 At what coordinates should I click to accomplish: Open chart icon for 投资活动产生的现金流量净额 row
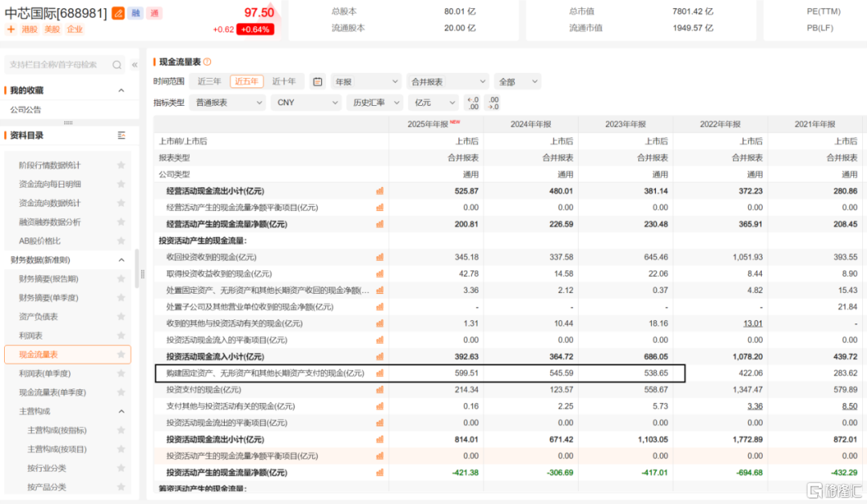[x=380, y=473]
